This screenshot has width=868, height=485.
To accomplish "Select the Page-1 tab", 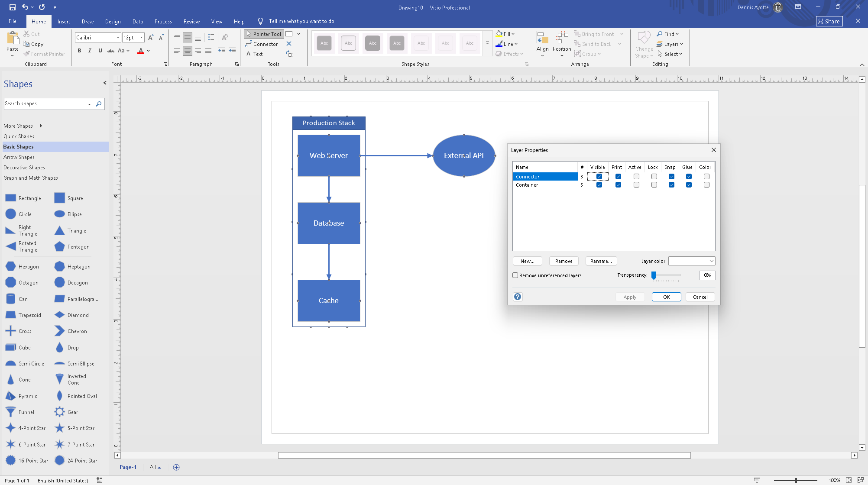I will click(x=128, y=467).
